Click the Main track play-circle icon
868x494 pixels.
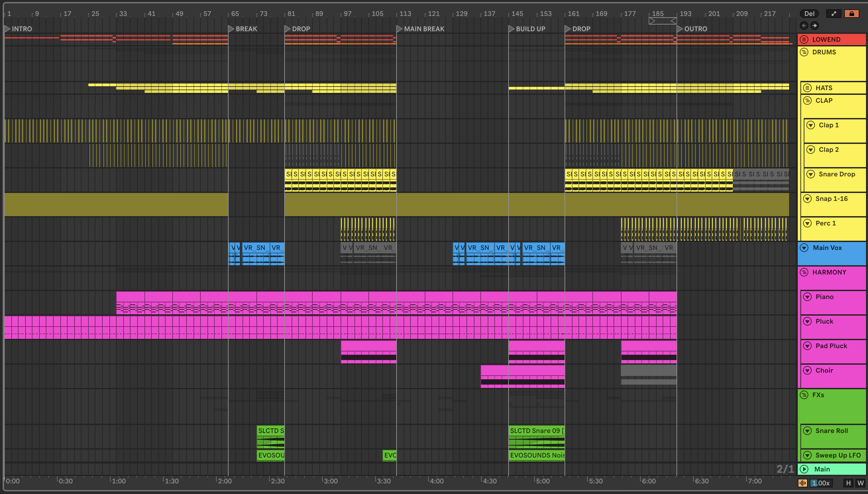[804, 469]
